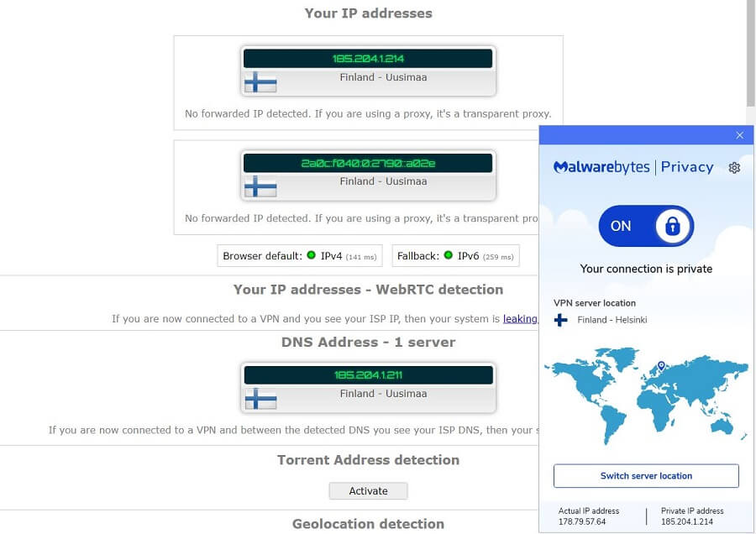Click the Actual IP address 178.79.57.64
This screenshot has width=756, height=534.
coord(582,521)
